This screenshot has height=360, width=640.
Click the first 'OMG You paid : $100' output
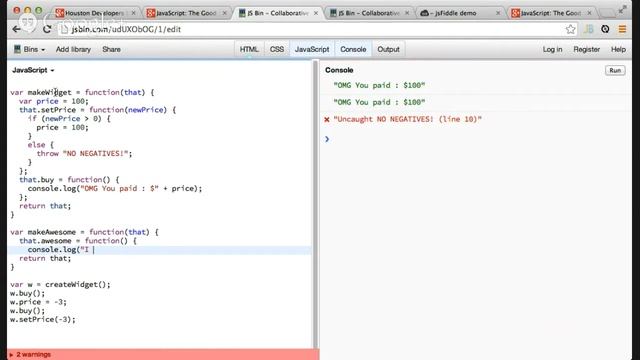pyautogui.click(x=379, y=85)
